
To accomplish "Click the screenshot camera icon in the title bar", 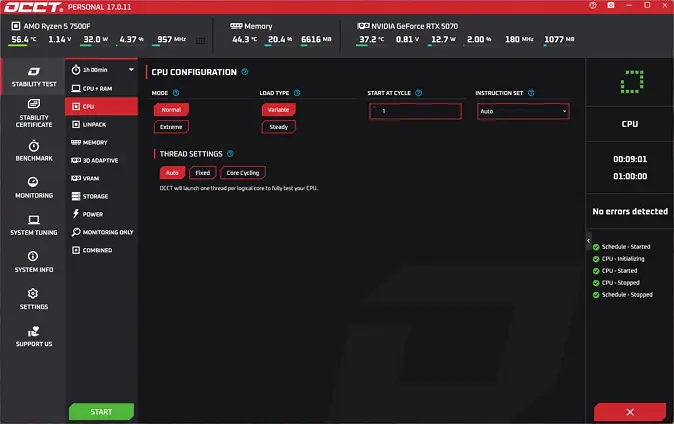I will click(611, 5).
